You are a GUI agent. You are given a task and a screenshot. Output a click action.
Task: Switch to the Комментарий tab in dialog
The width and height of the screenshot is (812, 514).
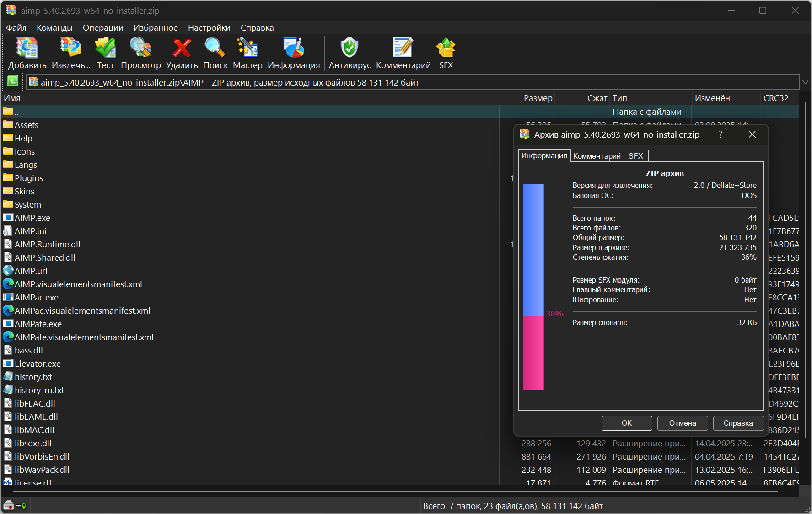click(597, 156)
